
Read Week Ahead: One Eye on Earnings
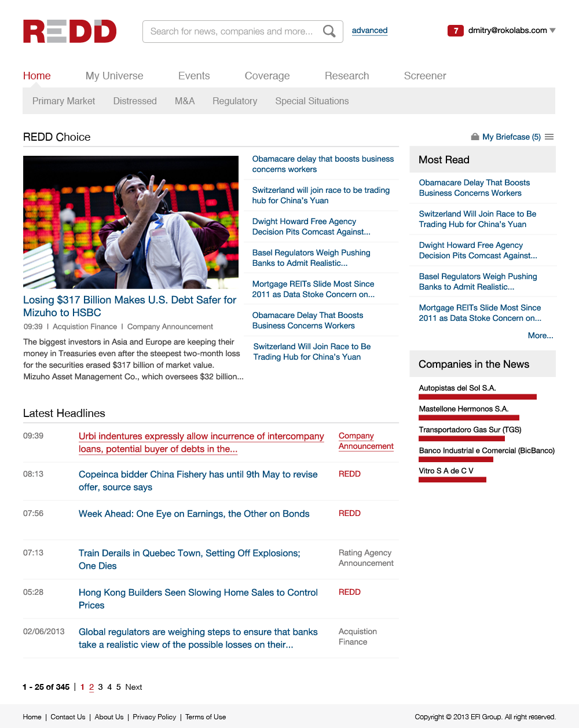(194, 514)
